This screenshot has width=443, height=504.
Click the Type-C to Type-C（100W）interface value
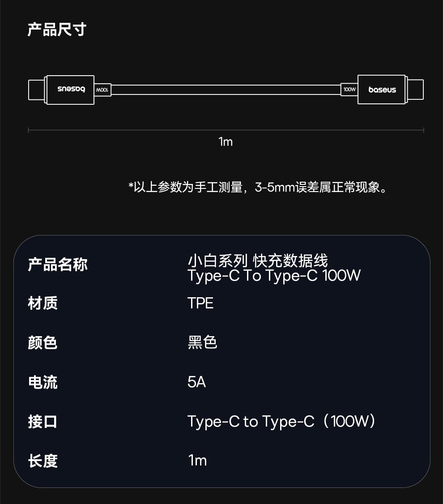[282, 421]
